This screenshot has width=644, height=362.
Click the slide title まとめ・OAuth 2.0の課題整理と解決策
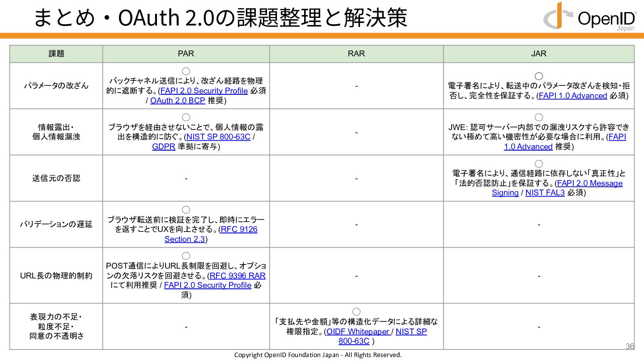point(220,18)
